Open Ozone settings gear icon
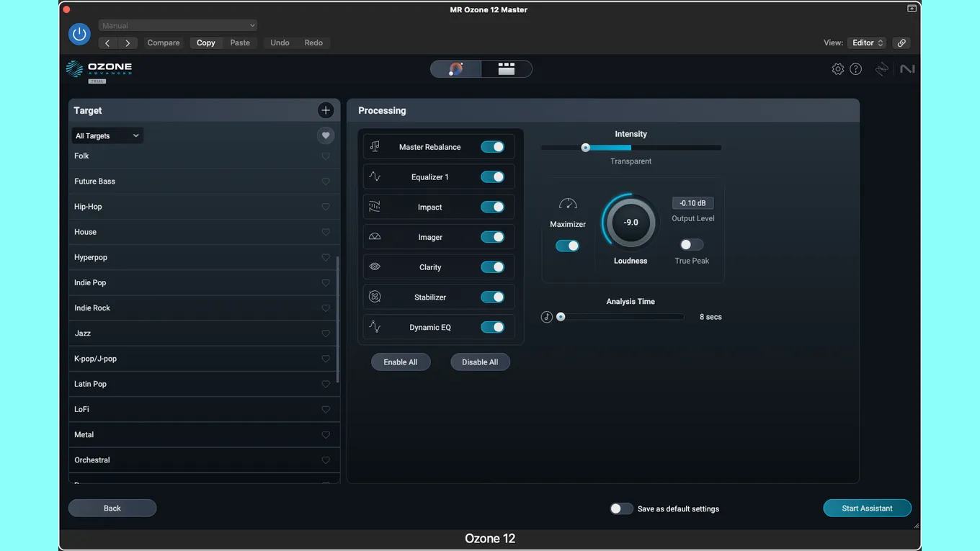 tap(837, 69)
